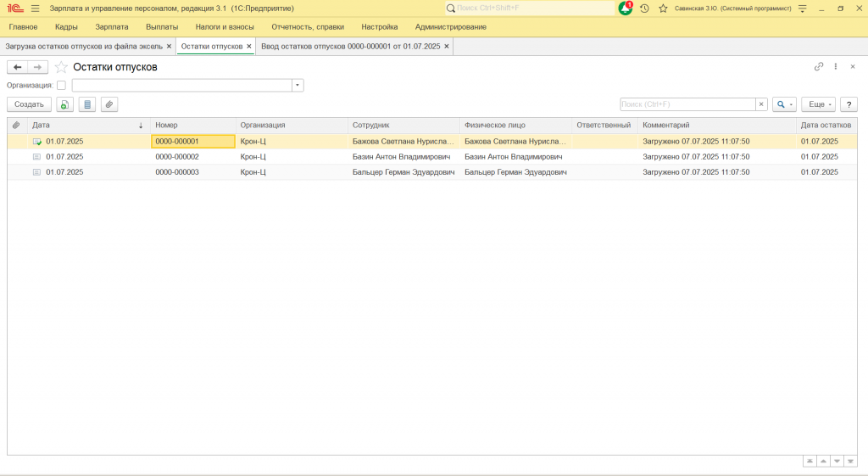Click the Физическое лицо column header

coord(516,126)
